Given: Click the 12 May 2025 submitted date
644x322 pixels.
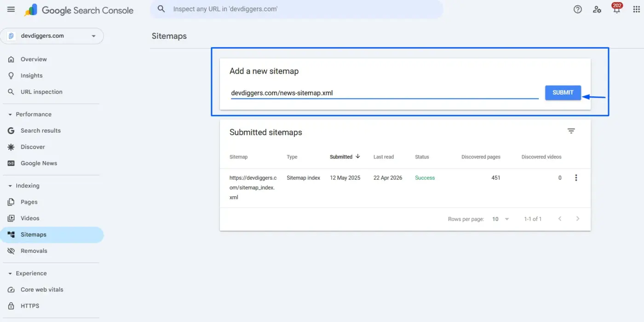Looking at the screenshot, I should click(x=345, y=178).
